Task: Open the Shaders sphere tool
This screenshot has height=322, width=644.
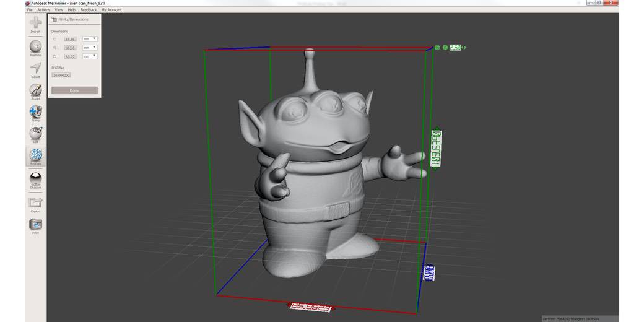Action: (35, 178)
